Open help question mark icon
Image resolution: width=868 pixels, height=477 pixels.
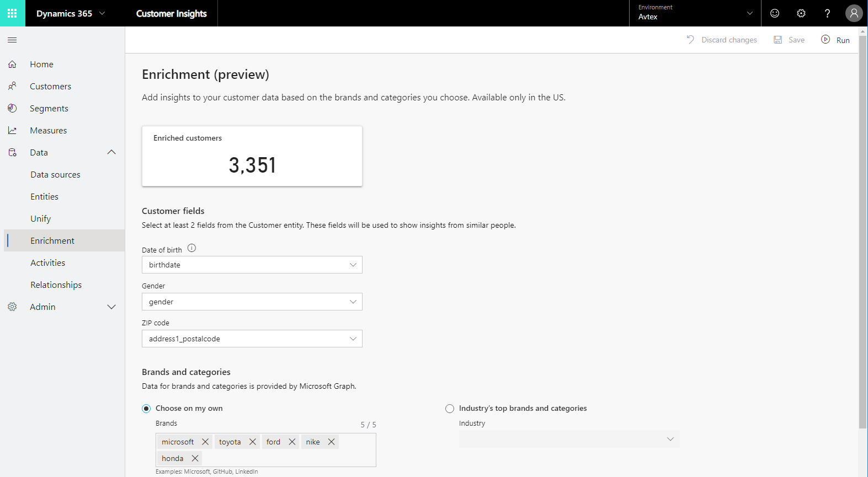(x=827, y=13)
